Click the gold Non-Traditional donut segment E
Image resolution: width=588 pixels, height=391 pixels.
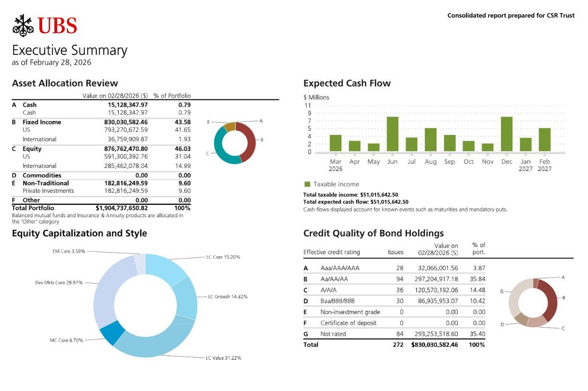(228, 126)
